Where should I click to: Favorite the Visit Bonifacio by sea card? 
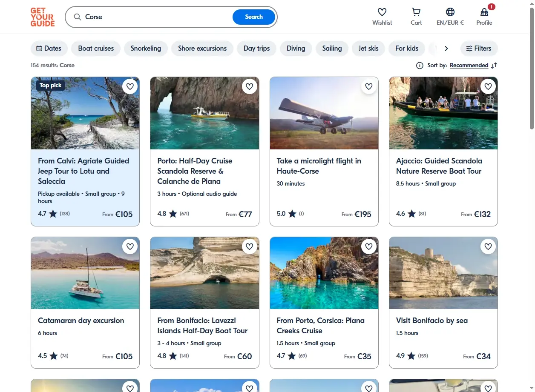(x=488, y=246)
